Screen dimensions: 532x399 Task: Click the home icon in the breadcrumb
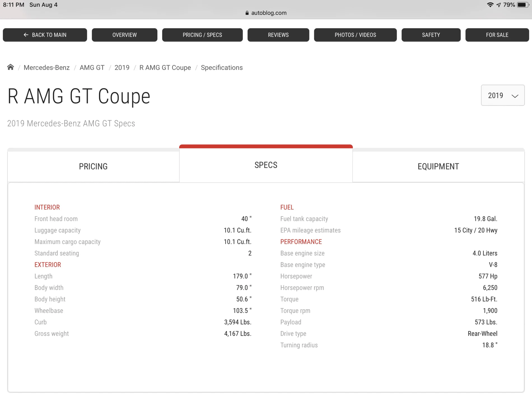[11, 67]
